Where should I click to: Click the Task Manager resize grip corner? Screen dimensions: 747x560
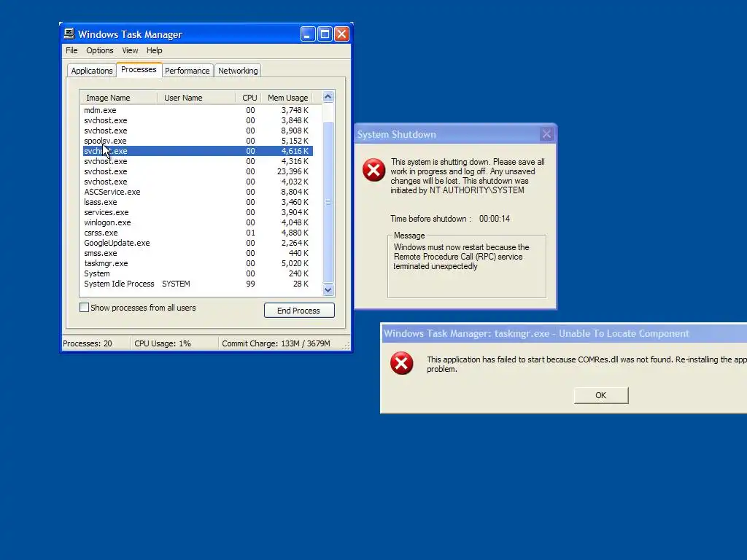[x=347, y=346]
